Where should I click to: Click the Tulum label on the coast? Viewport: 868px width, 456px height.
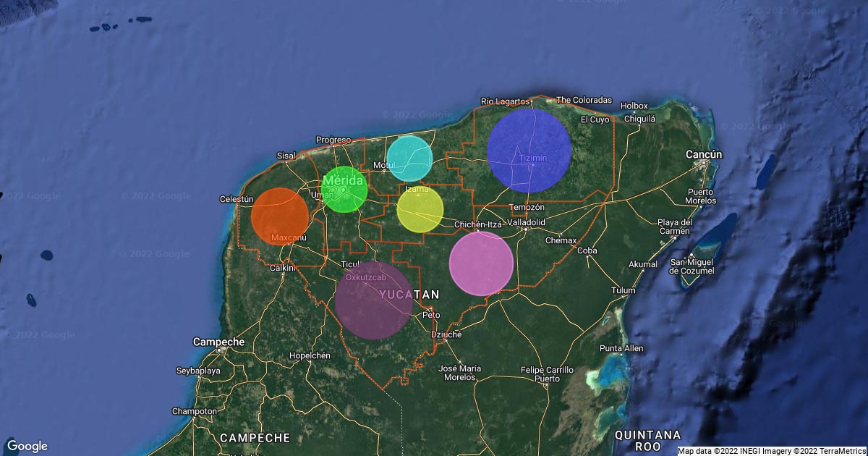623,291
